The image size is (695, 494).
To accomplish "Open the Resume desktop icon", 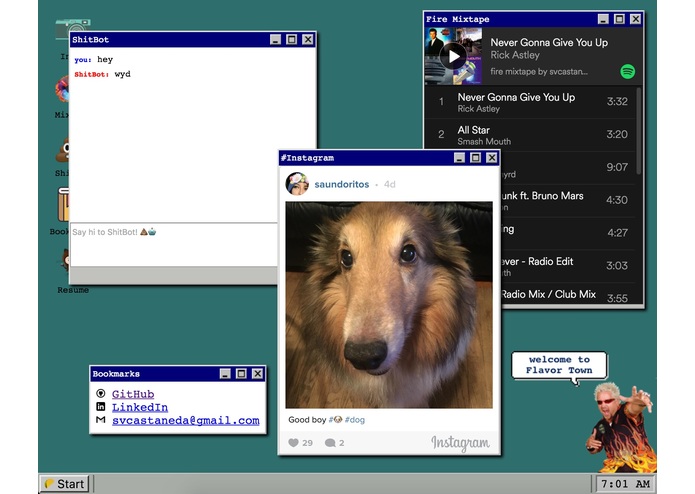I will click(66, 261).
